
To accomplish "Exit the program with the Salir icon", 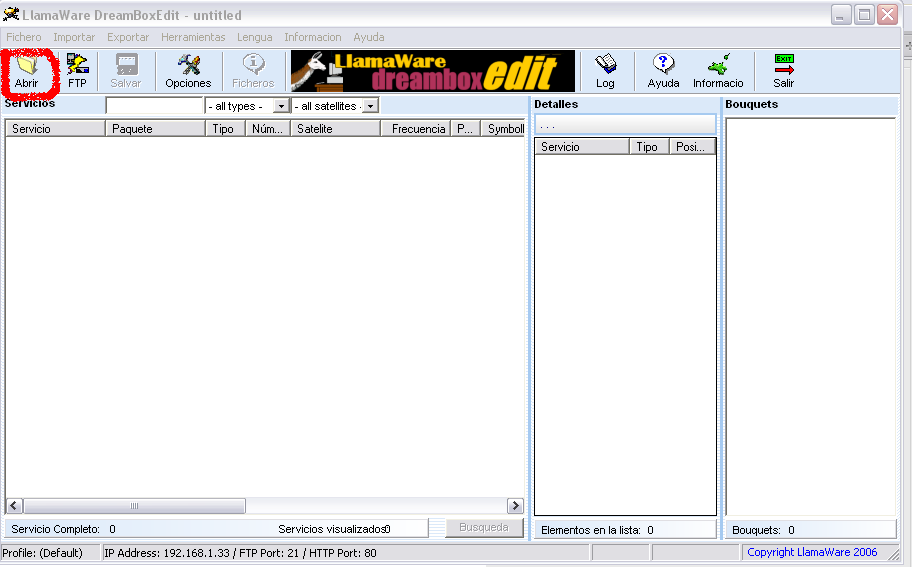I will [x=783, y=71].
